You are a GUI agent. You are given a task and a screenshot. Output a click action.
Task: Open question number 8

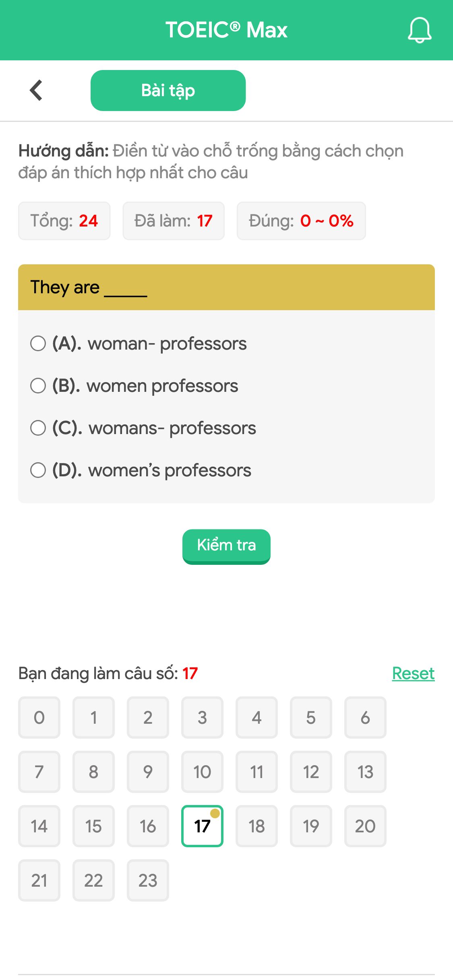(x=93, y=772)
